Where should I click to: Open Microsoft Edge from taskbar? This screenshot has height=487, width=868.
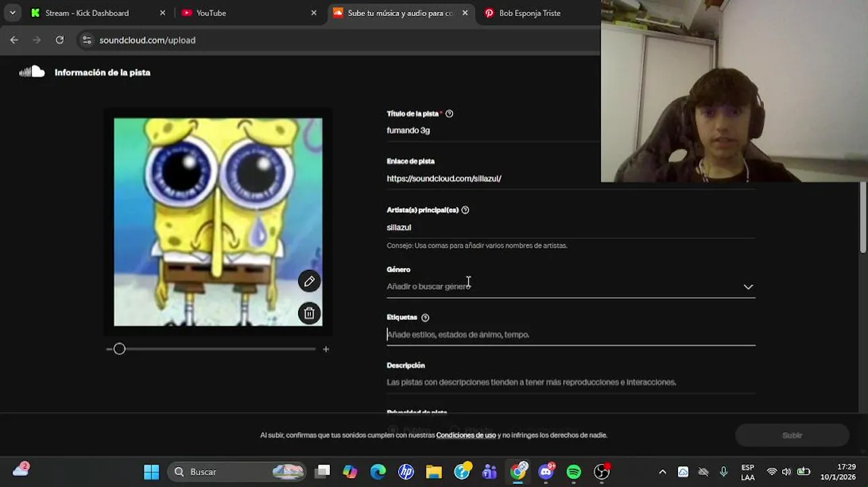[x=378, y=471]
